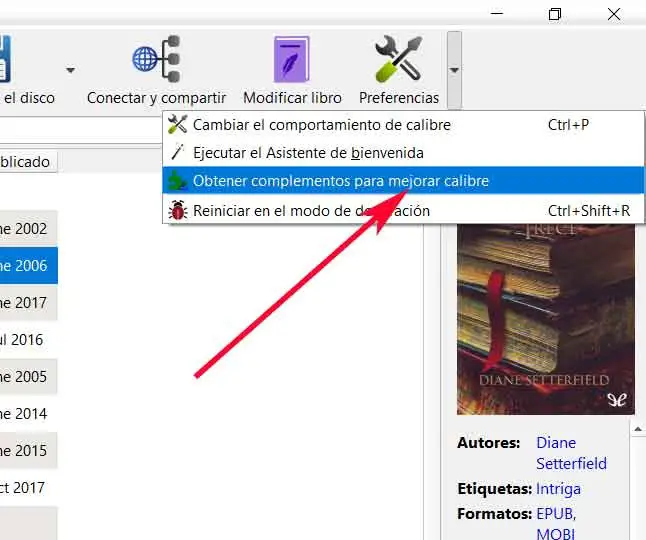This screenshot has width=646, height=540.
Task: Select the highlighted row dated 2006
Action: [x=28, y=266]
